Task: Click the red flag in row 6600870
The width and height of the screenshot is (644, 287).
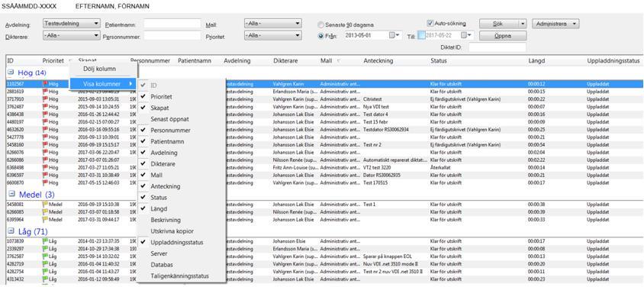Action: click(x=45, y=182)
